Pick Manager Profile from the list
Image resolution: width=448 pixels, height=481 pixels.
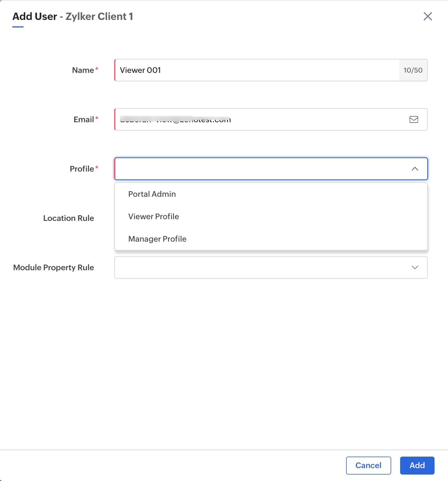[157, 239]
